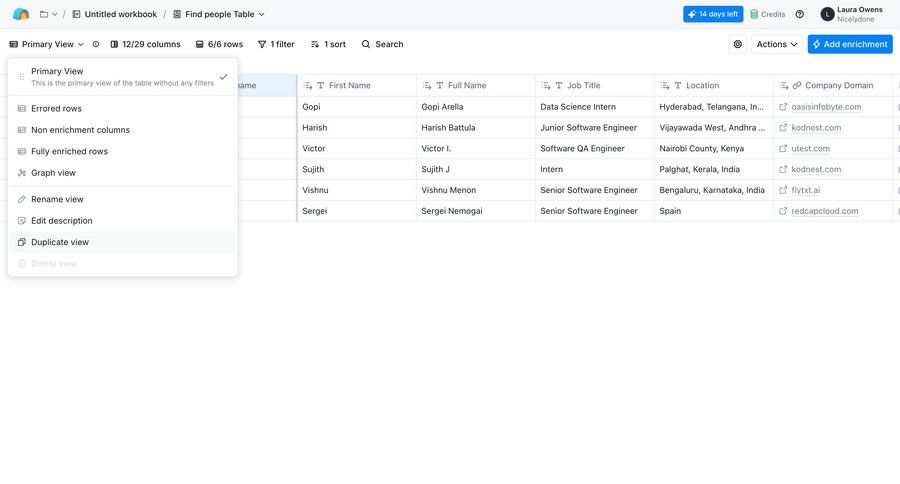
Task: Open the 12/29 columns selector
Action: tap(145, 44)
